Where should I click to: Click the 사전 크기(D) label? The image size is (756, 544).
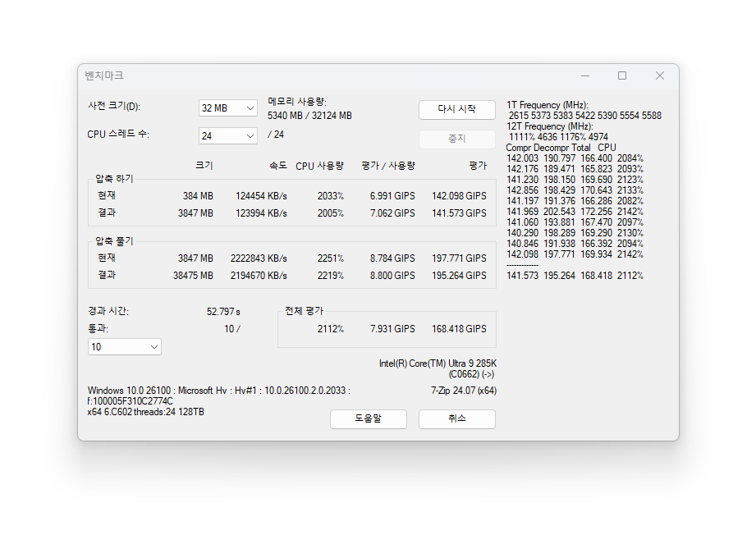114,107
